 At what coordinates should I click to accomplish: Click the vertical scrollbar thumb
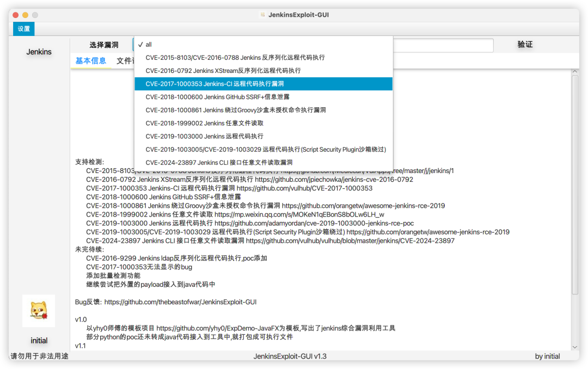pyautogui.click(x=575, y=184)
